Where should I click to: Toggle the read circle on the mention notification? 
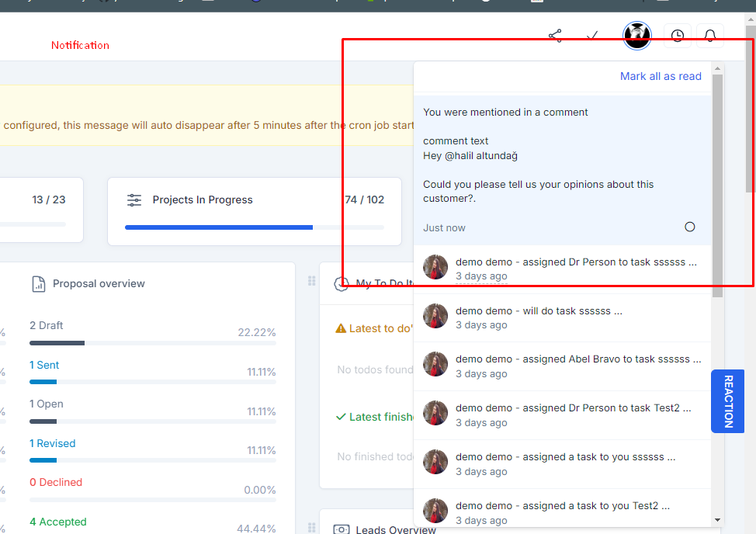pos(689,227)
